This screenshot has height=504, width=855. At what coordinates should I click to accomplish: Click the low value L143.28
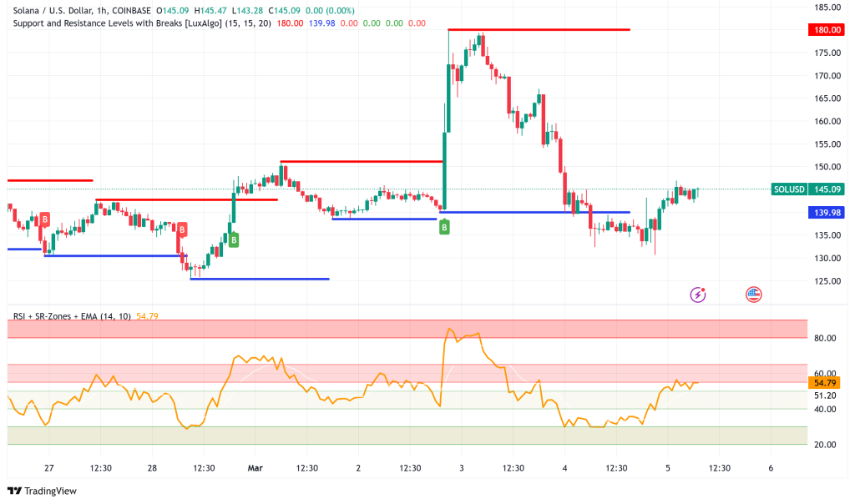tap(247, 10)
